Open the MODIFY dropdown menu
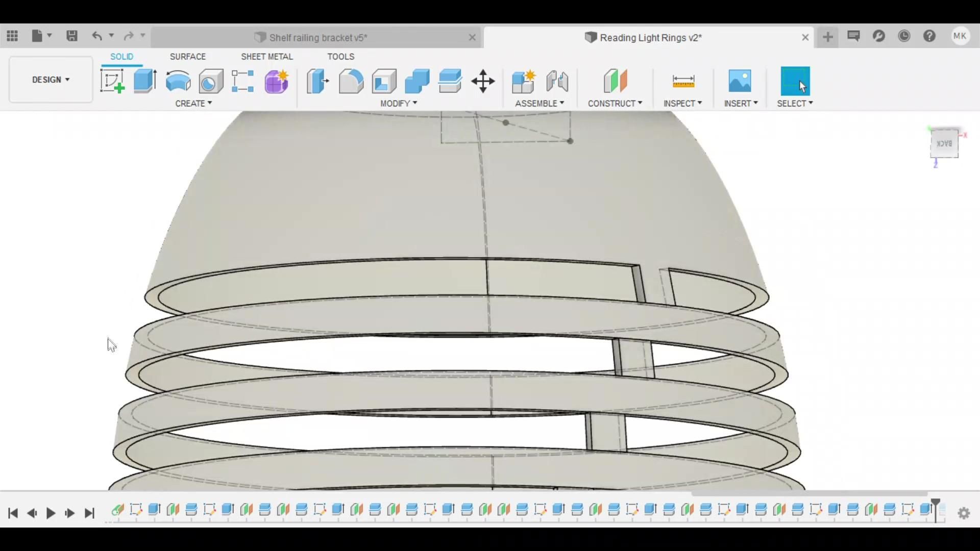 click(398, 103)
